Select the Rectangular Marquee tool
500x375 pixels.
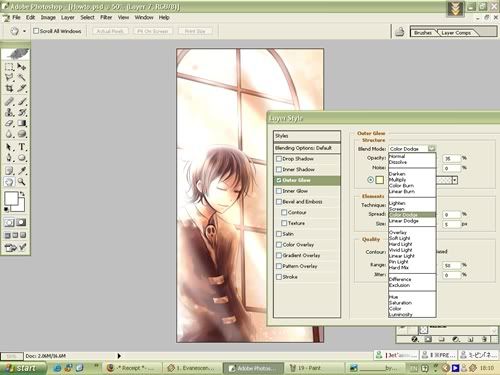9,67
